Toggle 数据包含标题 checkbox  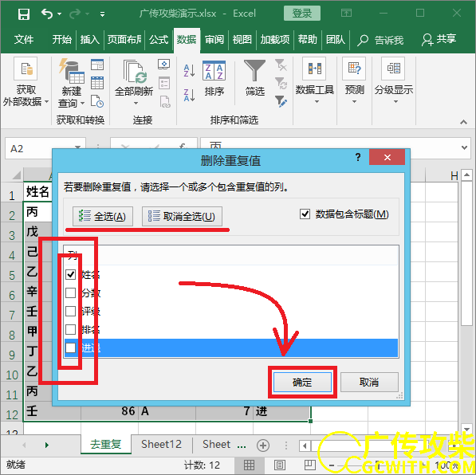(x=305, y=214)
